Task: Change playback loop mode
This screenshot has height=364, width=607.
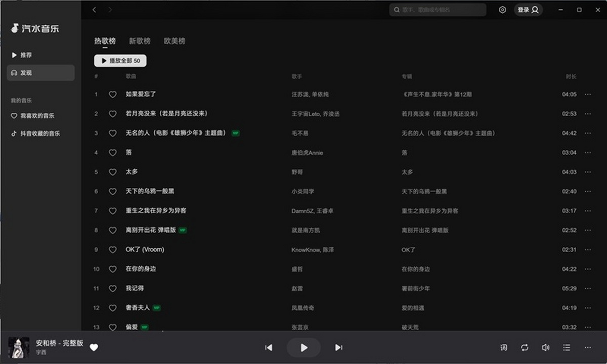Action: tap(525, 347)
